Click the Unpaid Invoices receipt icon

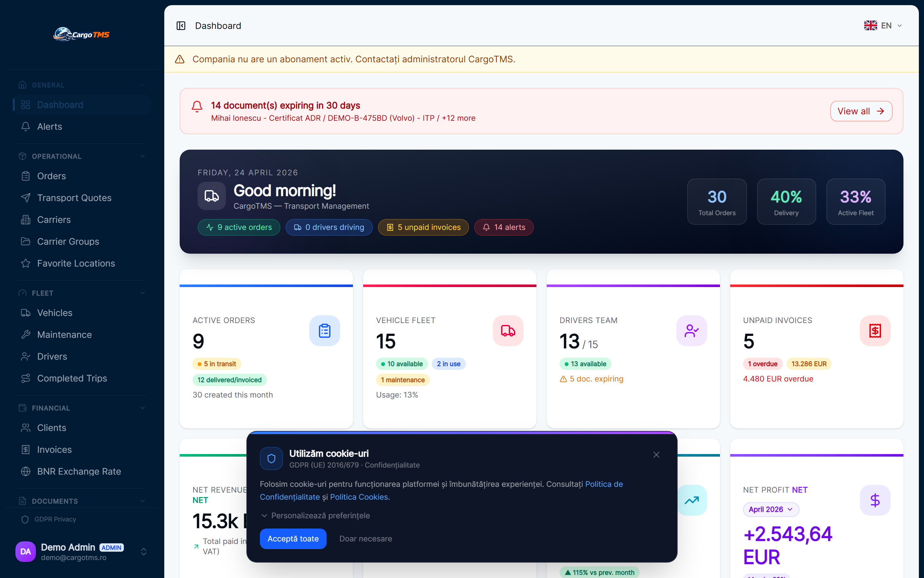tap(875, 331)
